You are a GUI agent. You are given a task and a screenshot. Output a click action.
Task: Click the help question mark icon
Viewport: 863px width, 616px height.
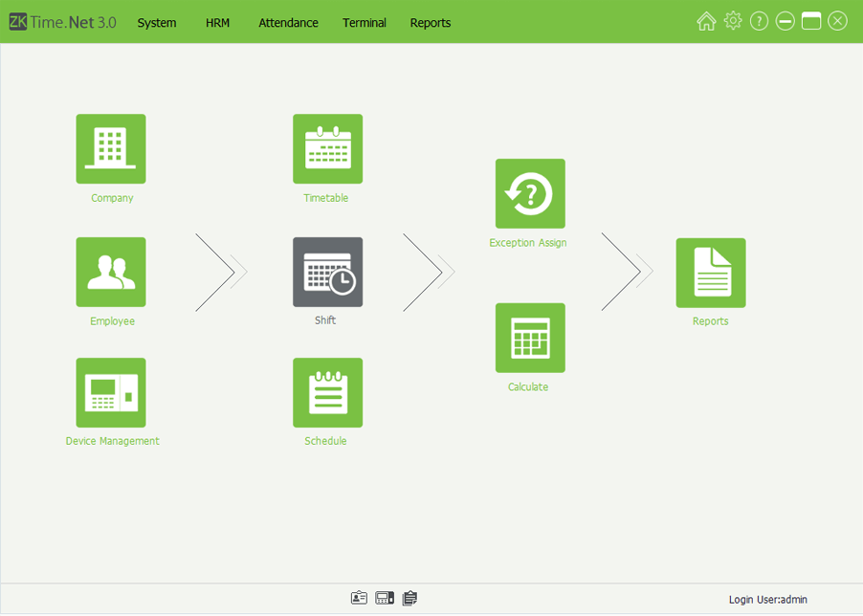pyautogui.click(x=759, y=21)
